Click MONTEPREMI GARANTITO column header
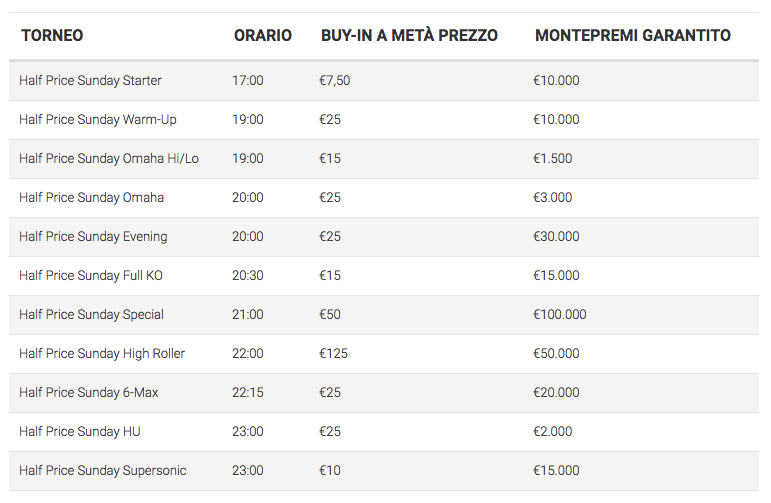 (x=633, y=36)
